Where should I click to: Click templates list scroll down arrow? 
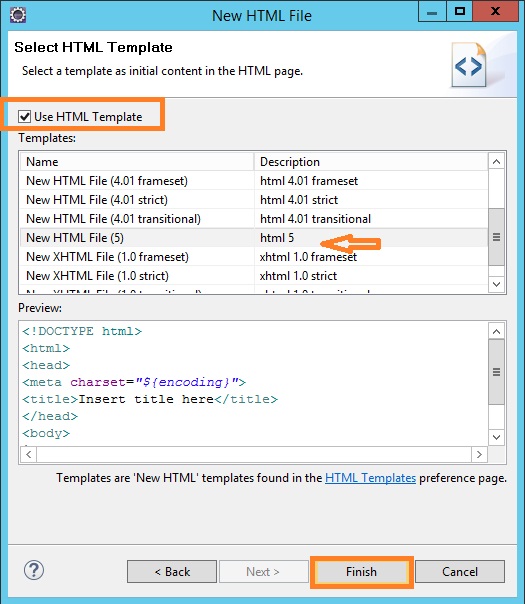tap(496, 284)
